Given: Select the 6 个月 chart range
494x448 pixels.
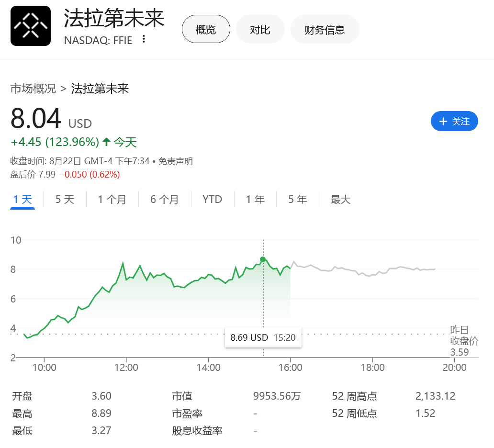Looking at the screenshot, I should pos(165,200).
